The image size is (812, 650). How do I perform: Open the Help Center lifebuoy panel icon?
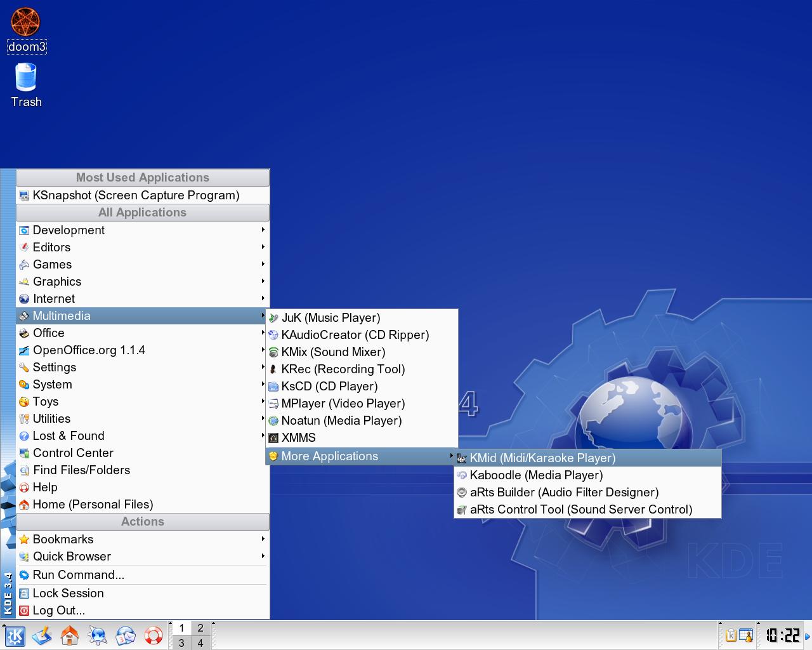154,635
